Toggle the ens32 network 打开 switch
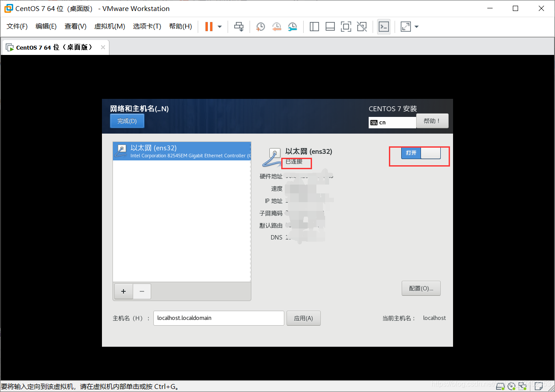This screenshot has height=392, width=555. (x=421, y=153)
